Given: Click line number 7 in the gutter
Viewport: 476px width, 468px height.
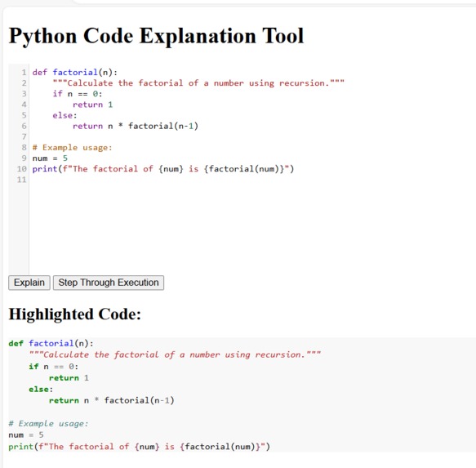Looking at the screenshot, I should point(24,136).
